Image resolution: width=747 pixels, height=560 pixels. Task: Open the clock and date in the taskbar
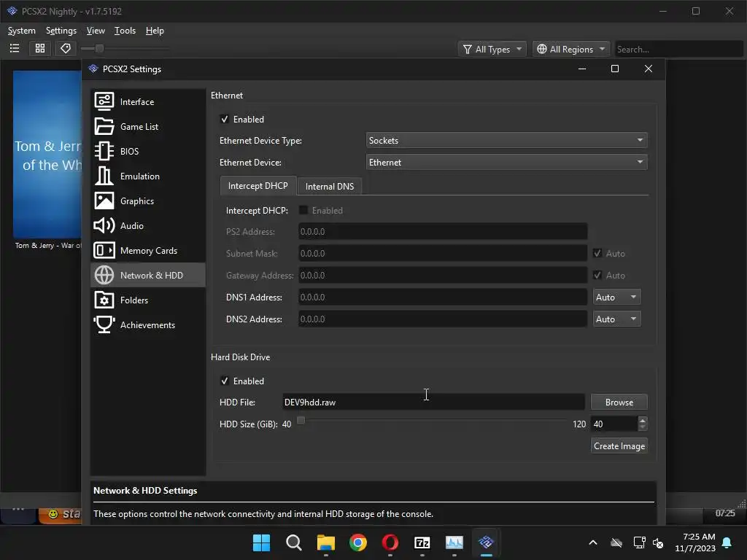695,542
